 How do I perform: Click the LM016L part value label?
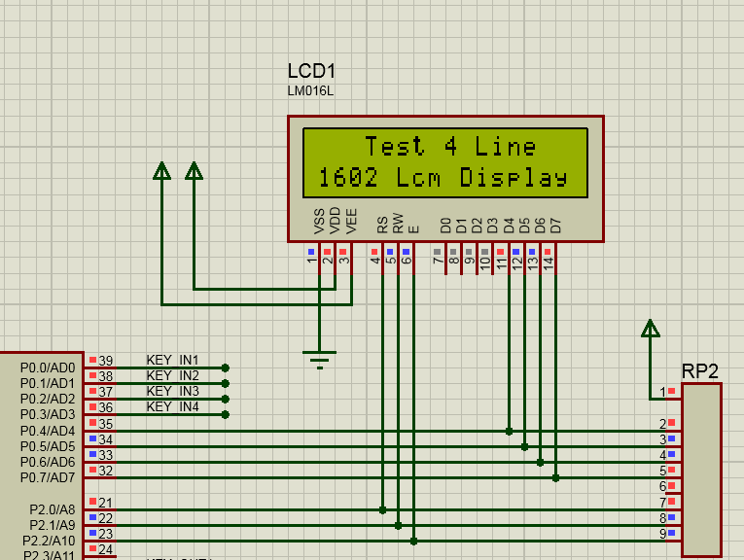click(310, 91)
